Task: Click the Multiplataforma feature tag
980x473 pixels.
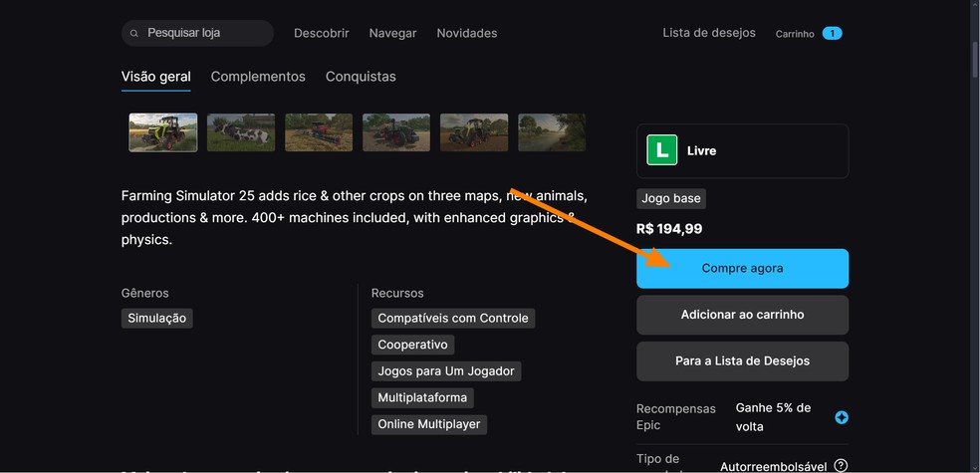Action: coord(422,397)
